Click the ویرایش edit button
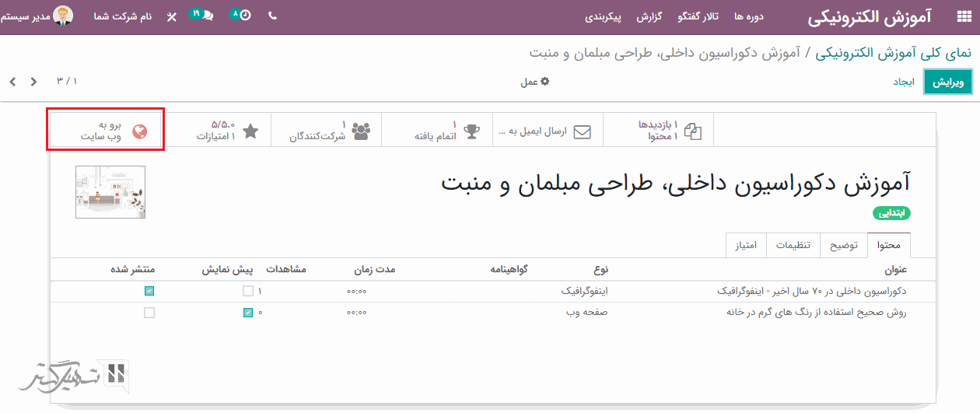 (x=947, y=82)
